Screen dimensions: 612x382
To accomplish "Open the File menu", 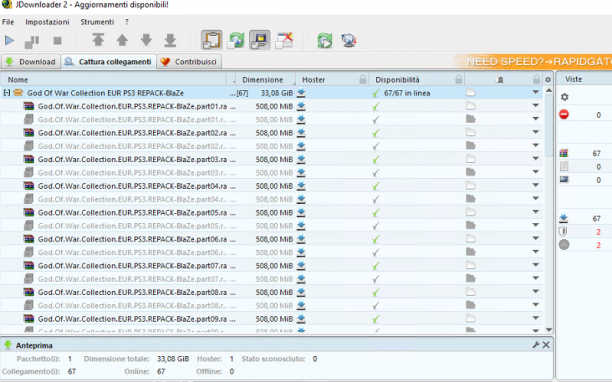I will click(8, 22).
